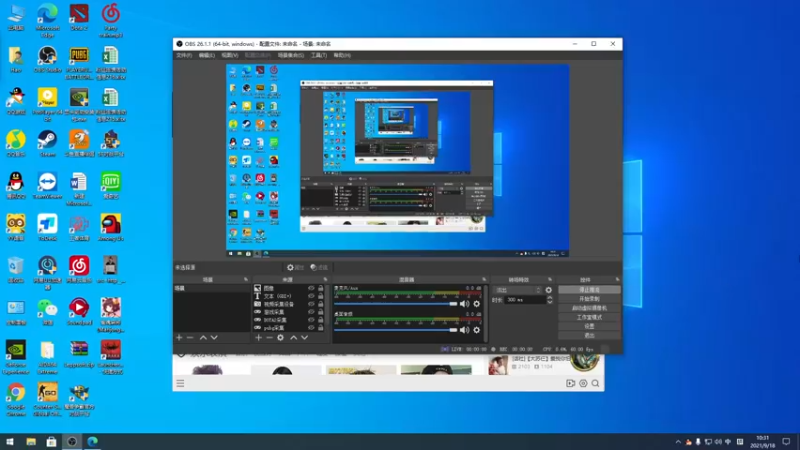Open the 淡出 transition dropdown
Image resolution: width=800 pixels, height=450 pixels.
point(518,290)
